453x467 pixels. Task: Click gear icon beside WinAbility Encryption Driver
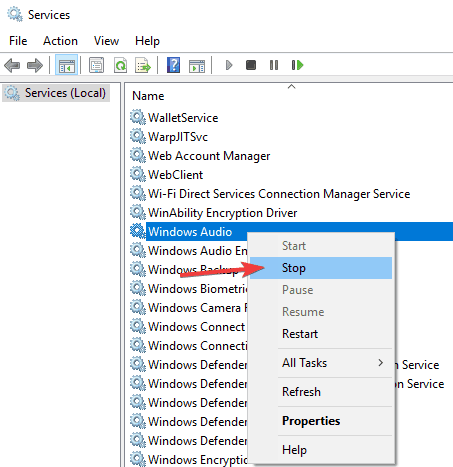(x=138, y=212)
